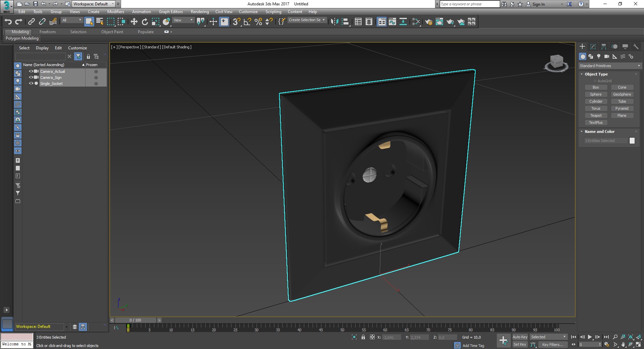Image resolution: width=644 pixels, height=349 pixels.
Task: Click the Render Setup teapot icon
Action: [428, 22]
